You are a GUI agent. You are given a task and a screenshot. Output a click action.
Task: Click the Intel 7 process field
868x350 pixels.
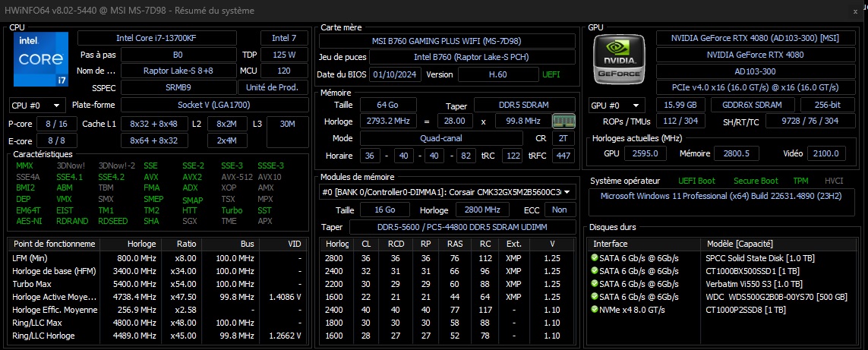284,38
